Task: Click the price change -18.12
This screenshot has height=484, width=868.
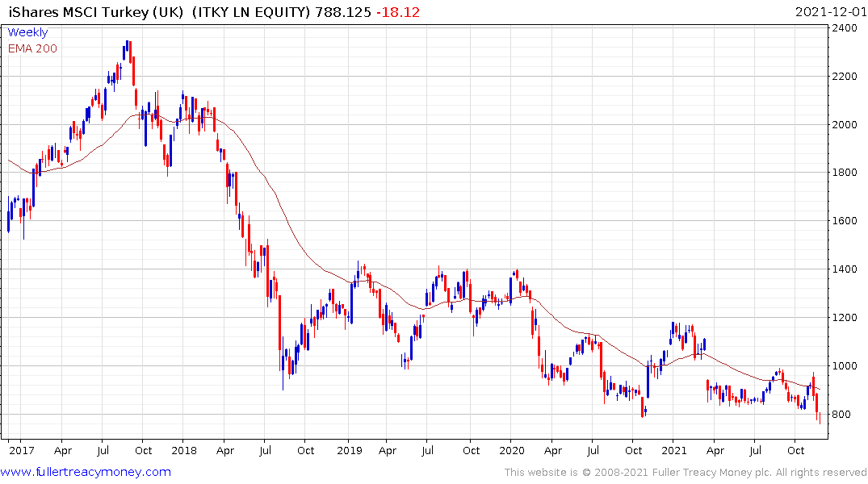Action: tap(398, 11)
